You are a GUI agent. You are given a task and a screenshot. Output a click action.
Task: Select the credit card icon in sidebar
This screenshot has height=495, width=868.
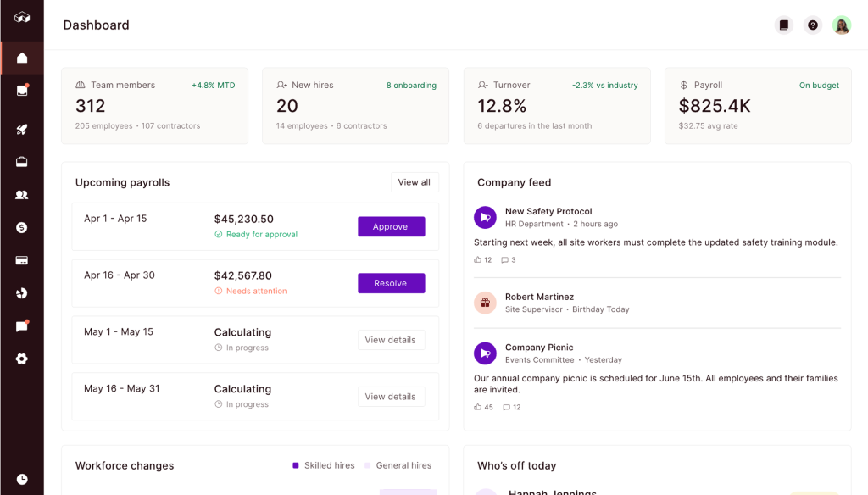[22, 260]
